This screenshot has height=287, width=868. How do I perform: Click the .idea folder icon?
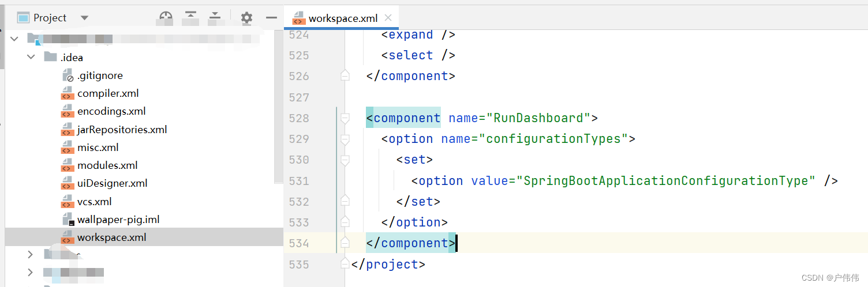[x=50, y=57]
